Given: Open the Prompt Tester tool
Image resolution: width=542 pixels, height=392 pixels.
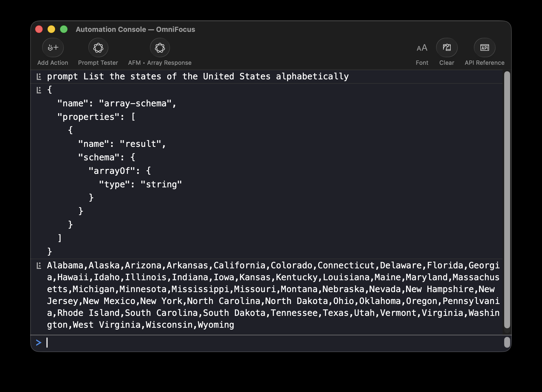Looking at the screenshot, I should tap(98, 48).
